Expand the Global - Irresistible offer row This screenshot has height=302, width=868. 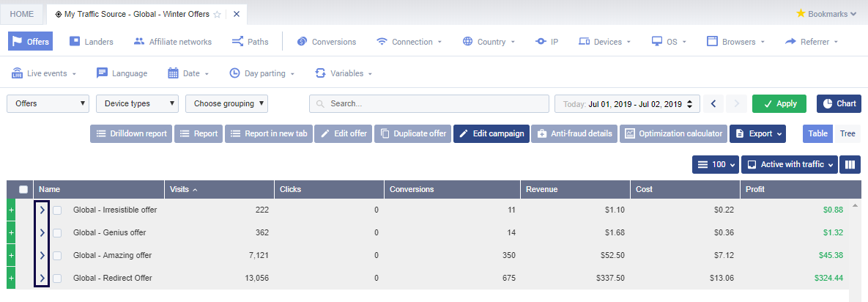[42, 210]
